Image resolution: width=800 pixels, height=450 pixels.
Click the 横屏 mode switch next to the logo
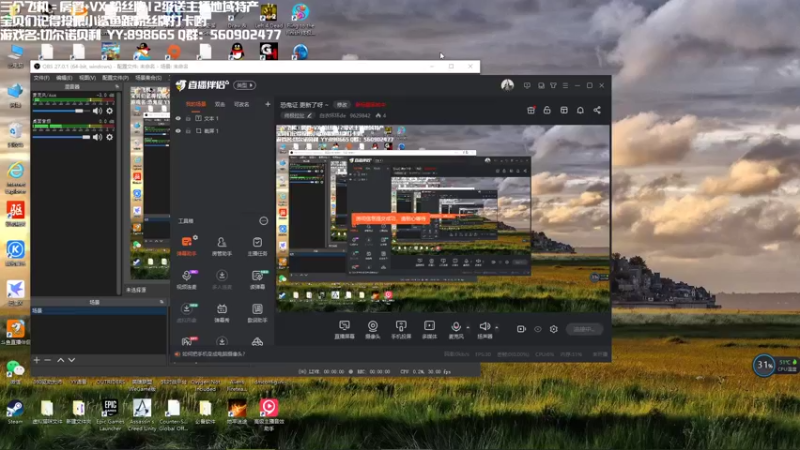point(244,85)
